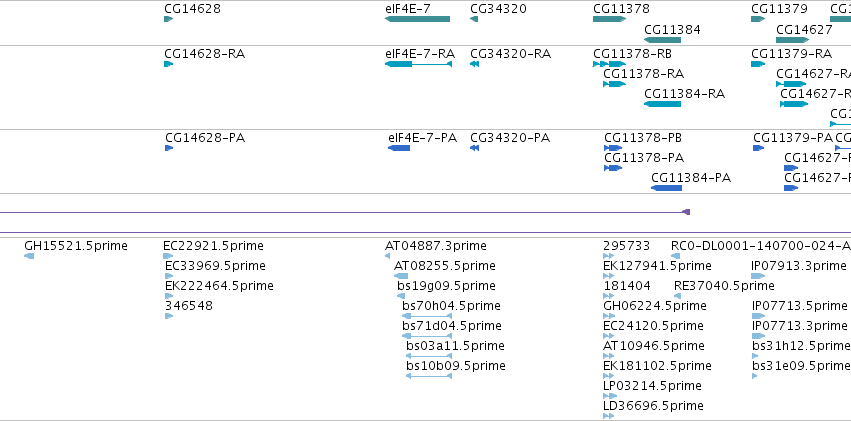Click the eIF4E-7-PA protein feature

pos(399,148)
